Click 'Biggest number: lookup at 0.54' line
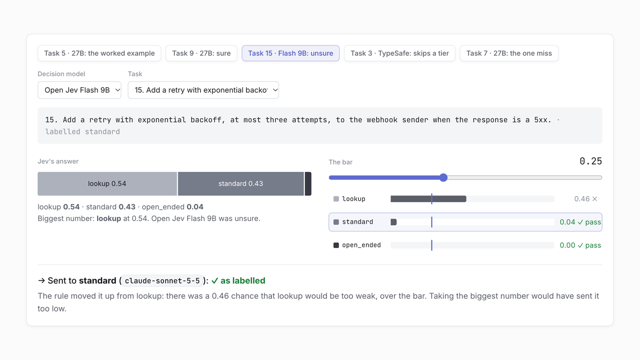Screen dimensions: 640x360 149,219
